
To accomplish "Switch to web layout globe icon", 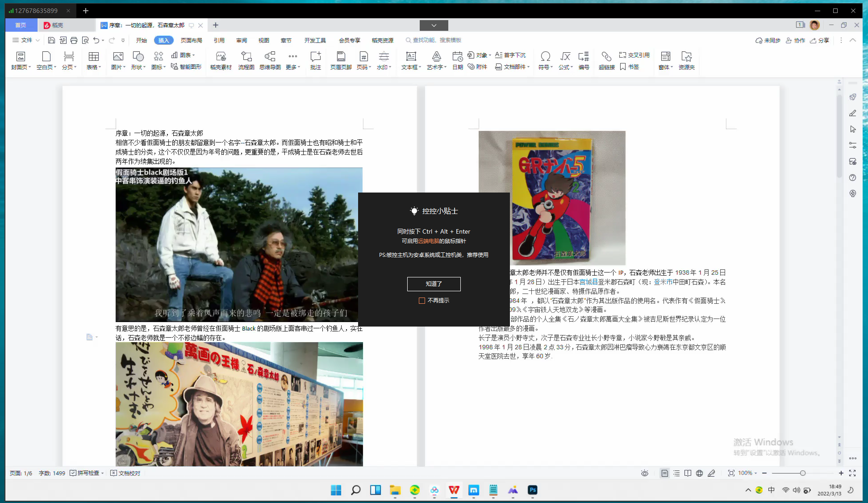I will [700, 473].
